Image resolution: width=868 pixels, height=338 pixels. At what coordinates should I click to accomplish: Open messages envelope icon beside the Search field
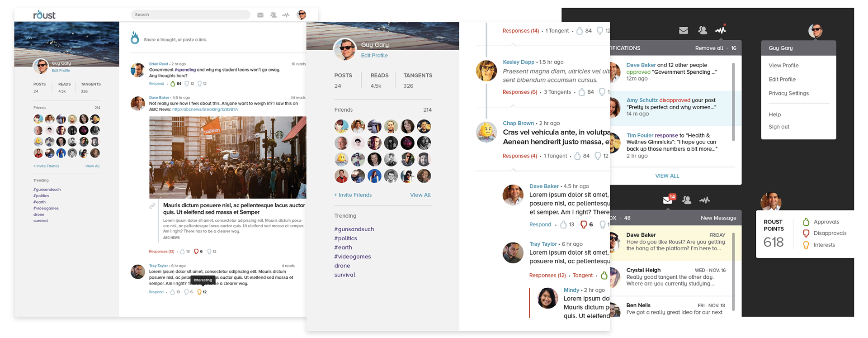[x=260, y=15]
